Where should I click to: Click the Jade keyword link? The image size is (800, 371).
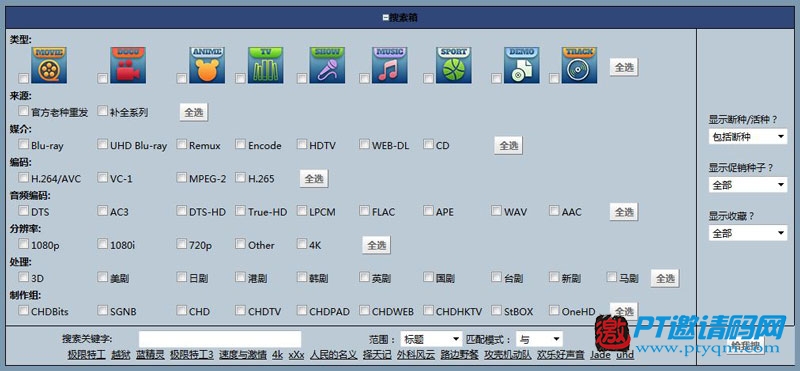pos(601,355)
